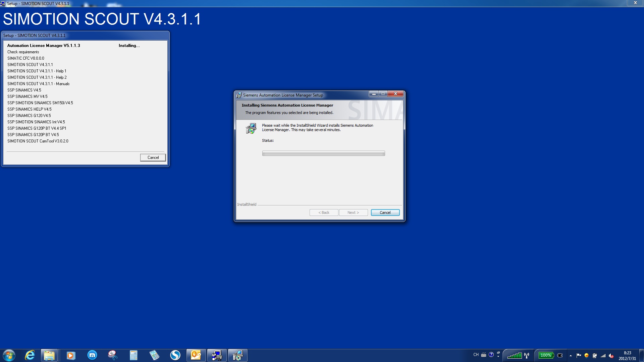The width and height of the screenshot is (644, 362).
Task: Launch the Snipping Tool scissors icon
Action: (x=113, y=355)
